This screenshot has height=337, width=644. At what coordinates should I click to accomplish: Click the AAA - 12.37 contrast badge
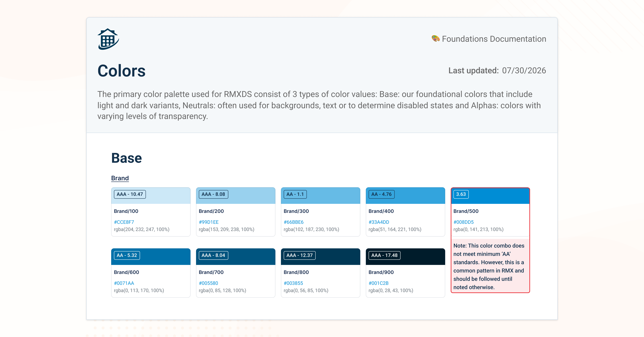[x=299, y=255]
